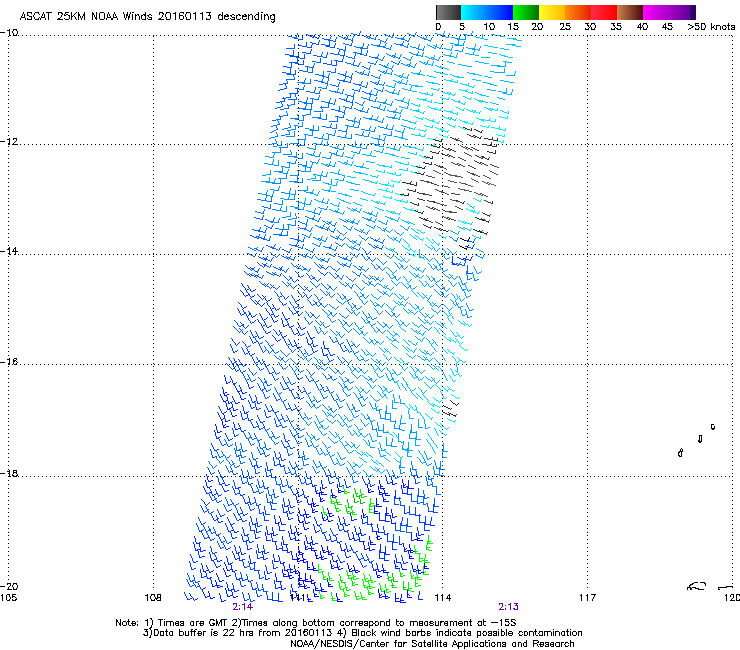Click the green 15-20 knots legend color

pos(526,12)
